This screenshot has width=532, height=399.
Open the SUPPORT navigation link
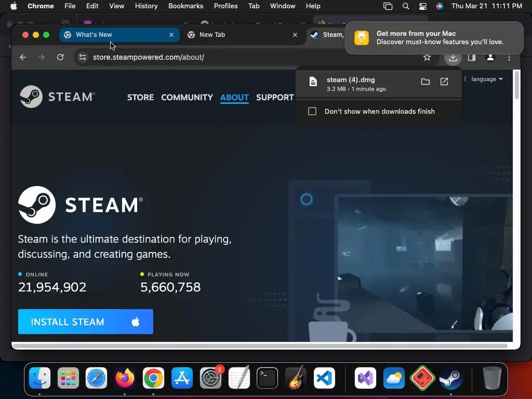coord(275,97)
